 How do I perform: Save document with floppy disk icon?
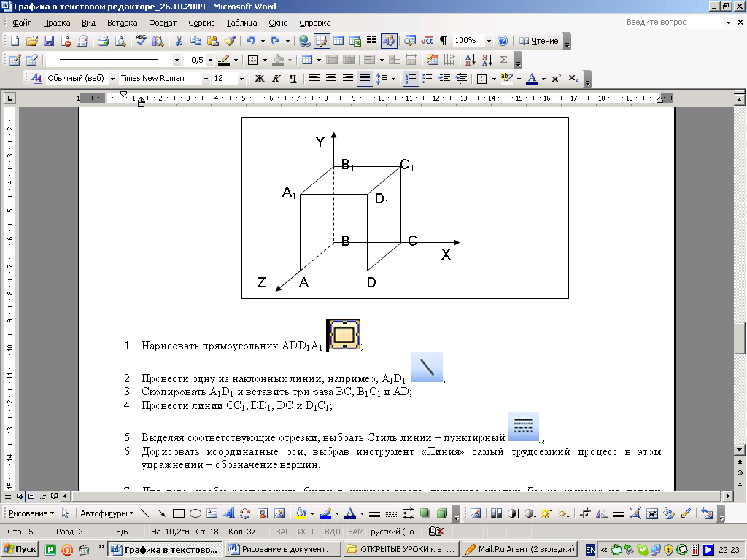[x=49, y=41]
